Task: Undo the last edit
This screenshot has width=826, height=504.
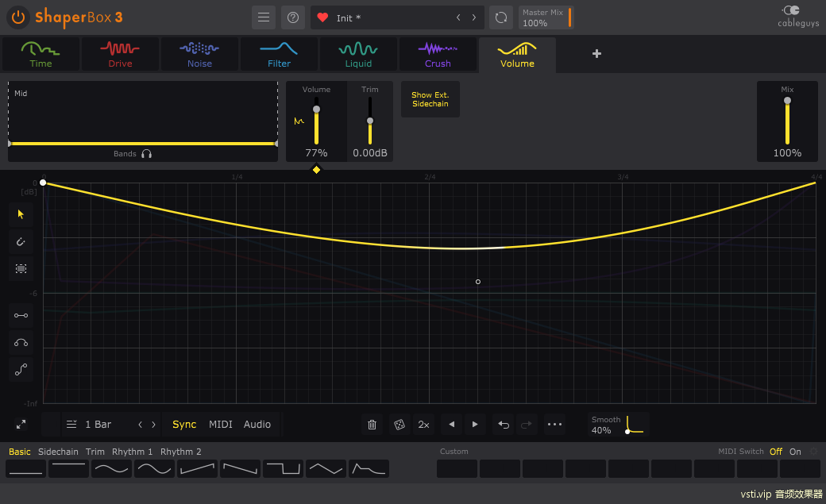Action: tap(504, 425)
